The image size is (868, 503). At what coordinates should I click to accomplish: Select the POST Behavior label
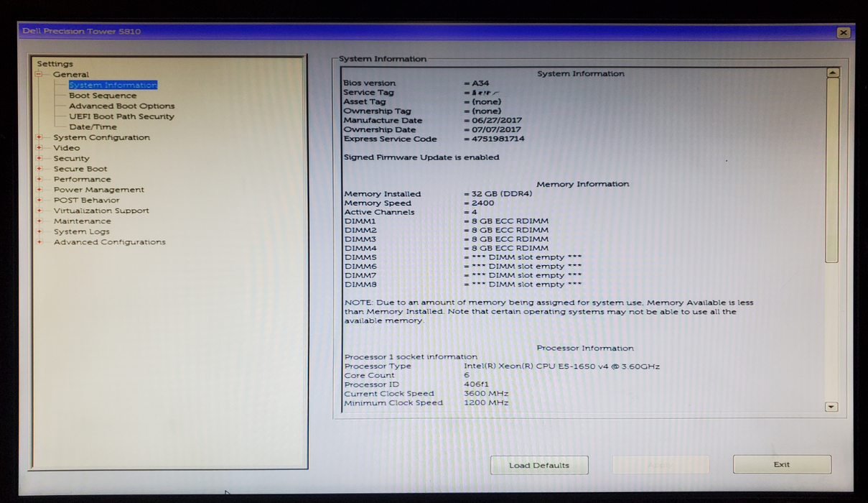click(87, 200)
